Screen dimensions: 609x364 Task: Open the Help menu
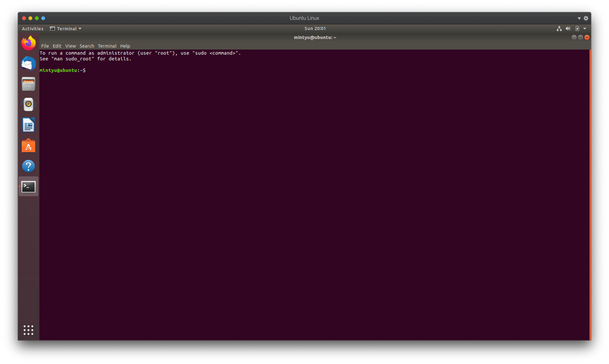[125, 46]
